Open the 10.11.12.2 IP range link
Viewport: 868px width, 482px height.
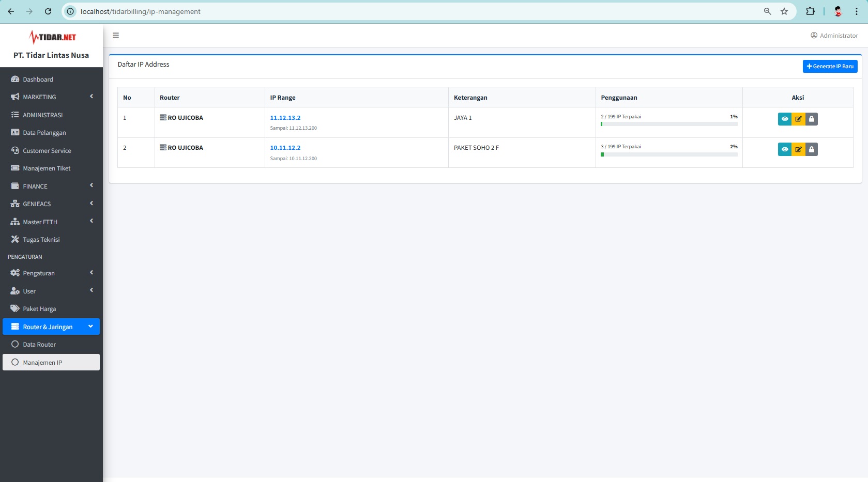click(x=285, y=148)
